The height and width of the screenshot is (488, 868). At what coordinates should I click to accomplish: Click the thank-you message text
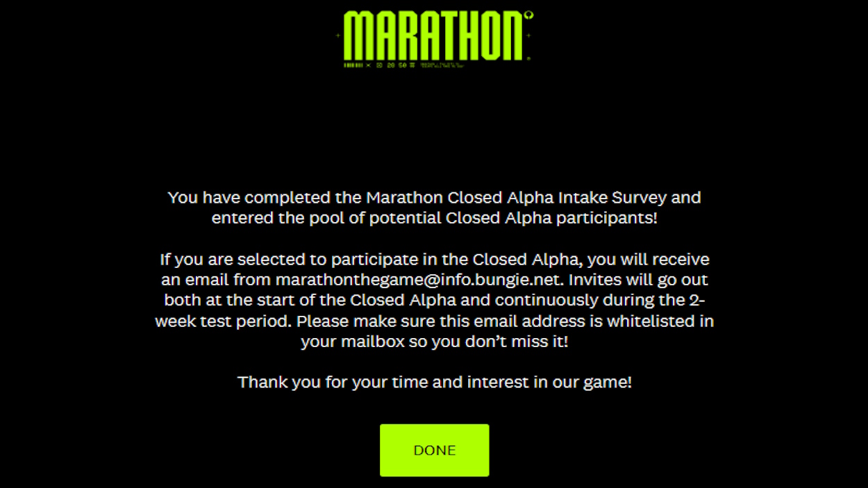434,382
